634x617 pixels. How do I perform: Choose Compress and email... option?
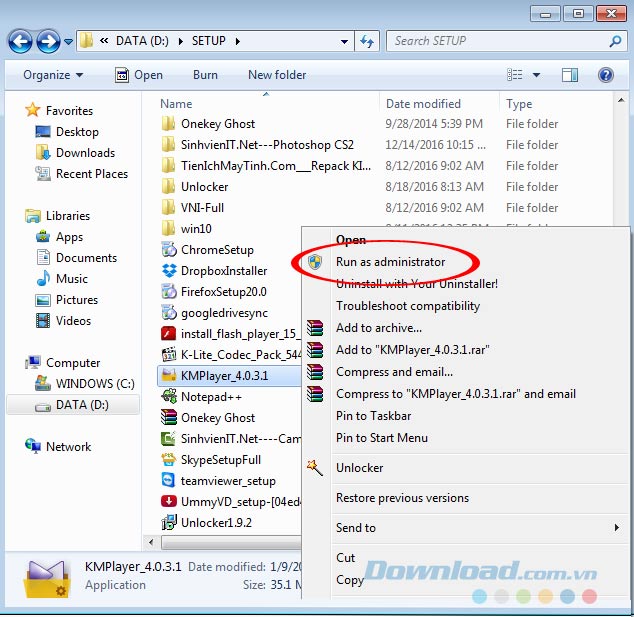394,372
